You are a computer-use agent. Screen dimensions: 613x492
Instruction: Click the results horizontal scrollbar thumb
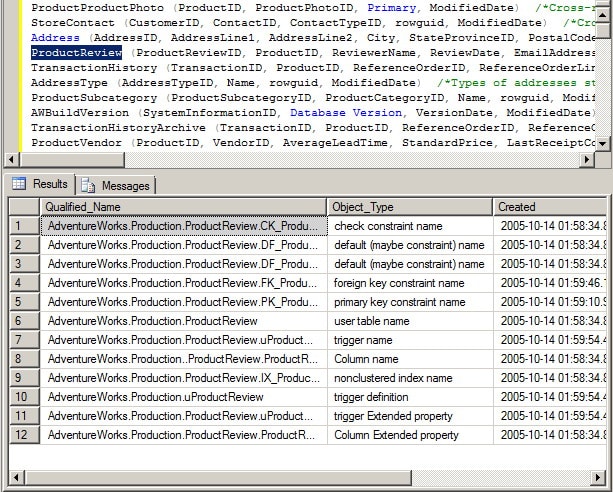[x=218, y=478]
